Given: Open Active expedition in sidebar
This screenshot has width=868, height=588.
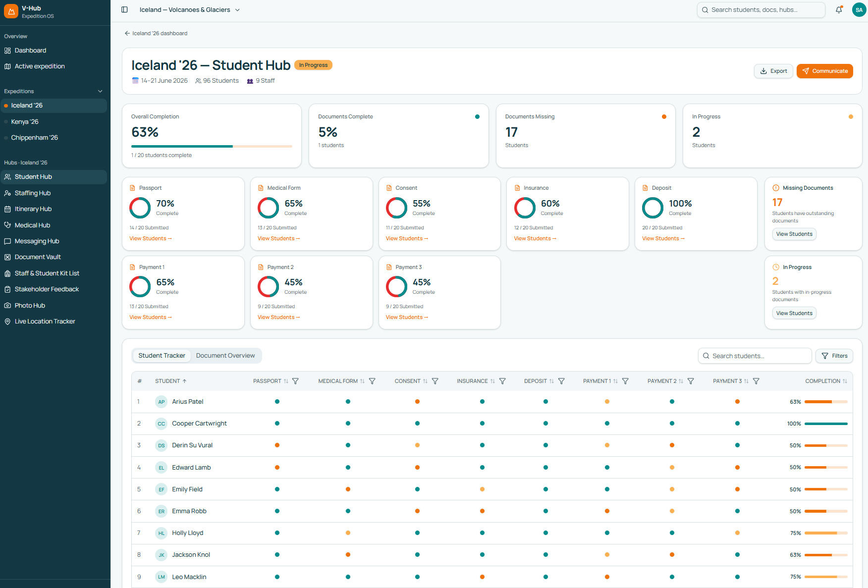Looking at the screenshot, I should 54,66.
